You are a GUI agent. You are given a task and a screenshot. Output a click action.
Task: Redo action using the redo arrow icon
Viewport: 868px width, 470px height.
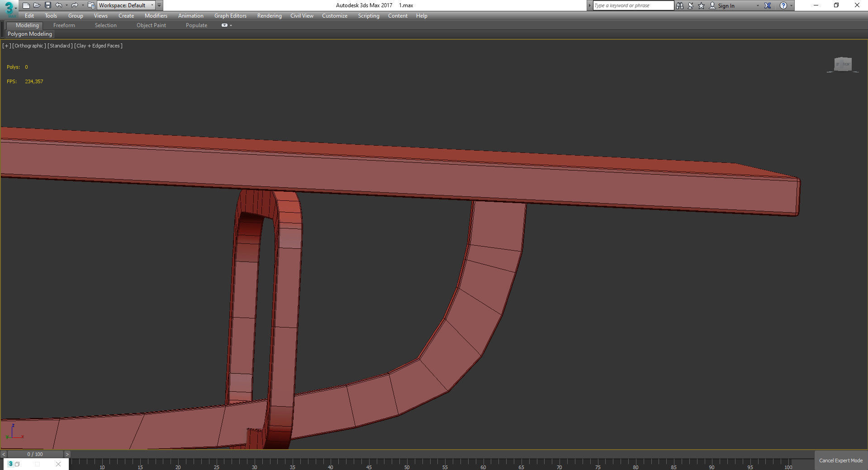[x=75, y=5]
